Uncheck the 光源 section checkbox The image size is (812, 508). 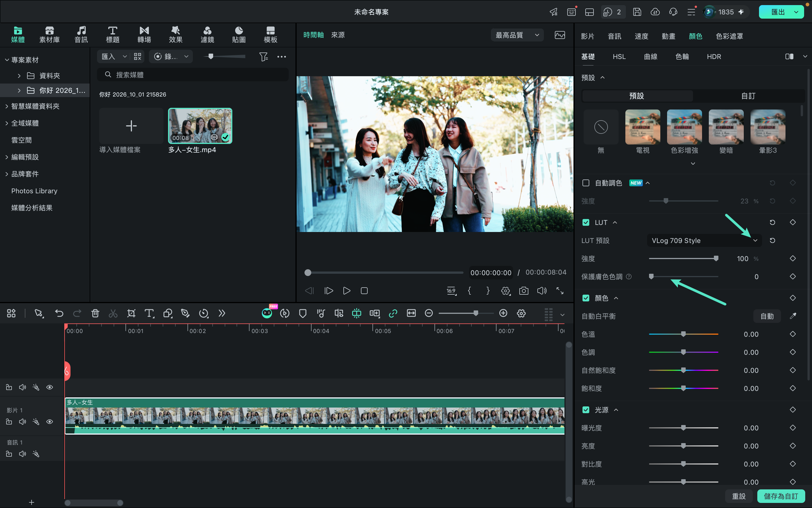(586, 410)
